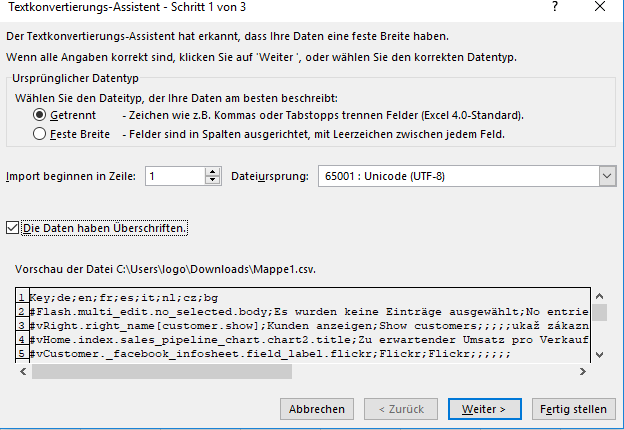Proceed with the Weiter button
The image size is (624, 430).
click(484, 409)
